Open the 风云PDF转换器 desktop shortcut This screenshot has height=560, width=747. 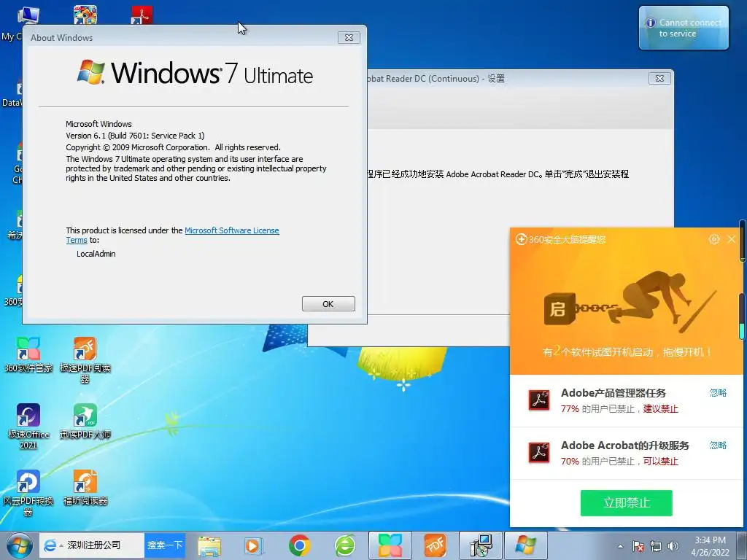coord(28,494)
